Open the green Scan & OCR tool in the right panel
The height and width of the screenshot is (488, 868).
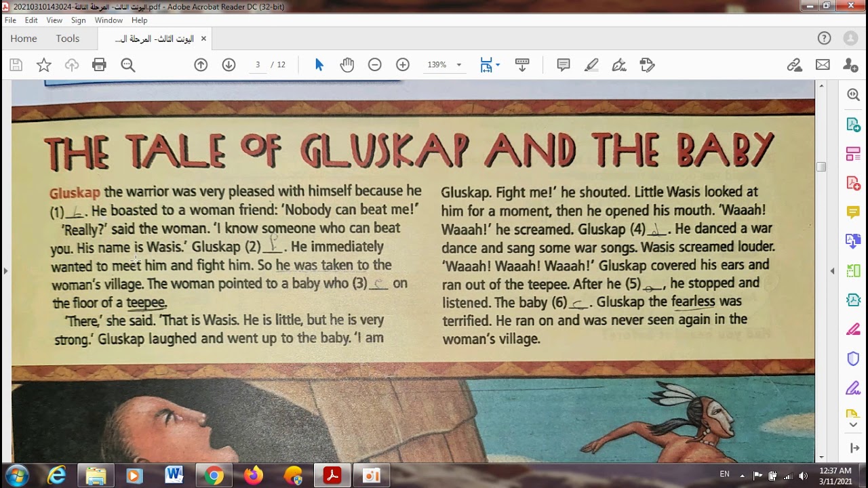pos(853,270)
